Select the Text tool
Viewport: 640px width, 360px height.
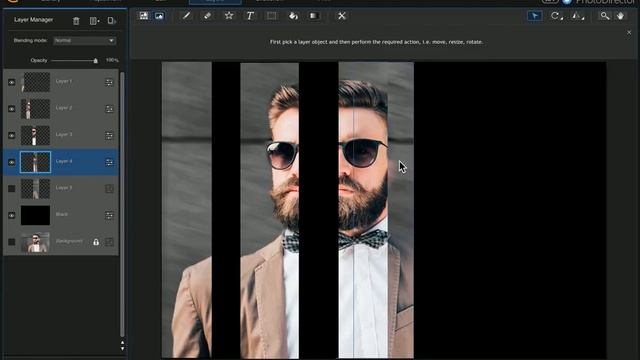[250, 16]
